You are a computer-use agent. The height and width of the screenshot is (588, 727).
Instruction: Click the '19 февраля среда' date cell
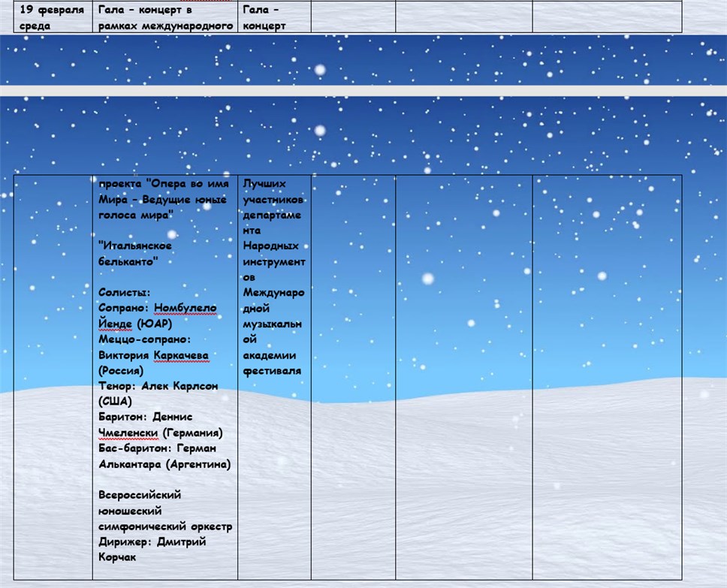[53, 17]
